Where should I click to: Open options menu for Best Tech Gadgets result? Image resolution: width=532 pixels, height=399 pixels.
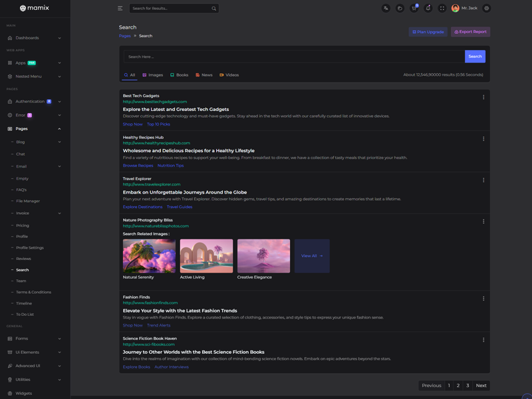click(x=483, y=97)
